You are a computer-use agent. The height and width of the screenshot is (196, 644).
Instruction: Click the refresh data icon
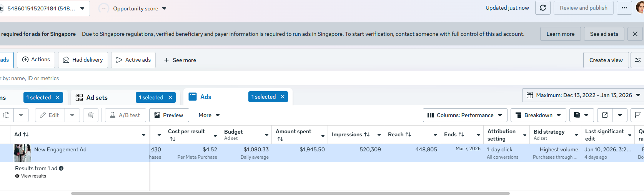coord(543,8)
